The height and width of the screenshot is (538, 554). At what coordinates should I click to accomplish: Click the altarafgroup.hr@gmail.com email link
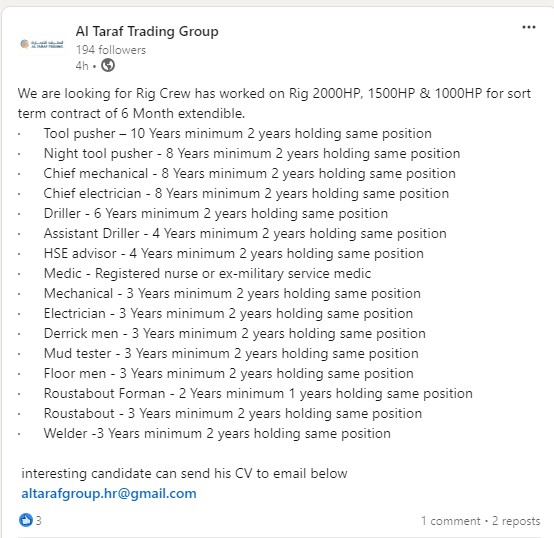point(109,493)
